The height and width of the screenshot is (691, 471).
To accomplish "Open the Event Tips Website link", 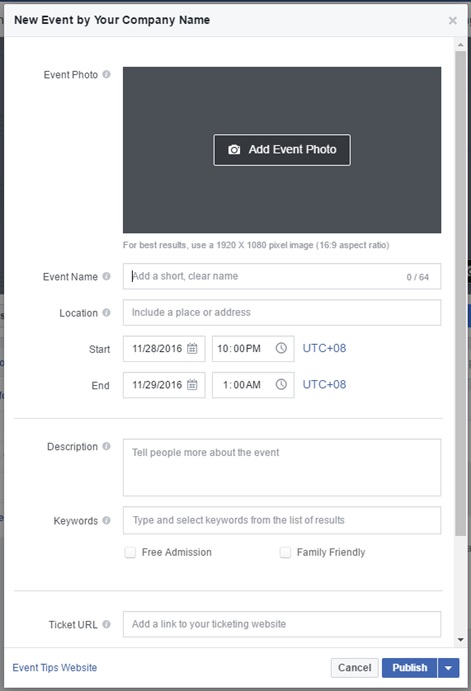I will 55,668.
